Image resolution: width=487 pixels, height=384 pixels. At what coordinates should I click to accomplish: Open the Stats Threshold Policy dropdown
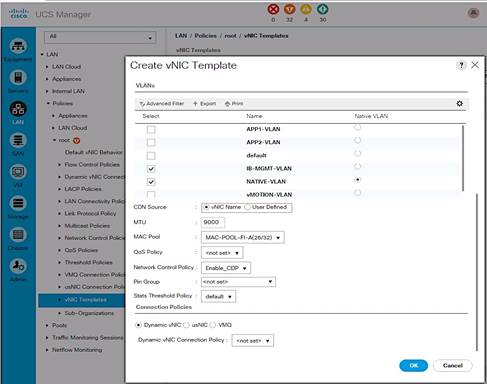(x=218, y=296)
